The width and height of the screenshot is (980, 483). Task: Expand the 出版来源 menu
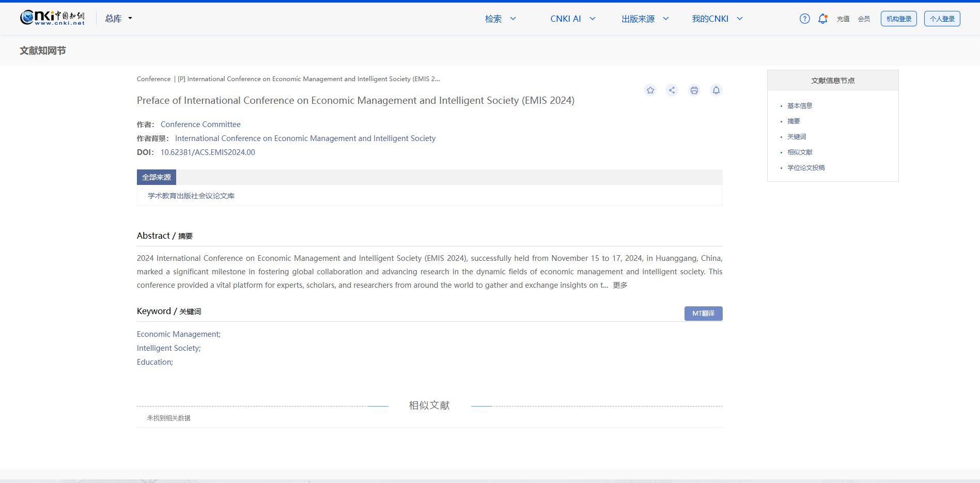[645, 19]
